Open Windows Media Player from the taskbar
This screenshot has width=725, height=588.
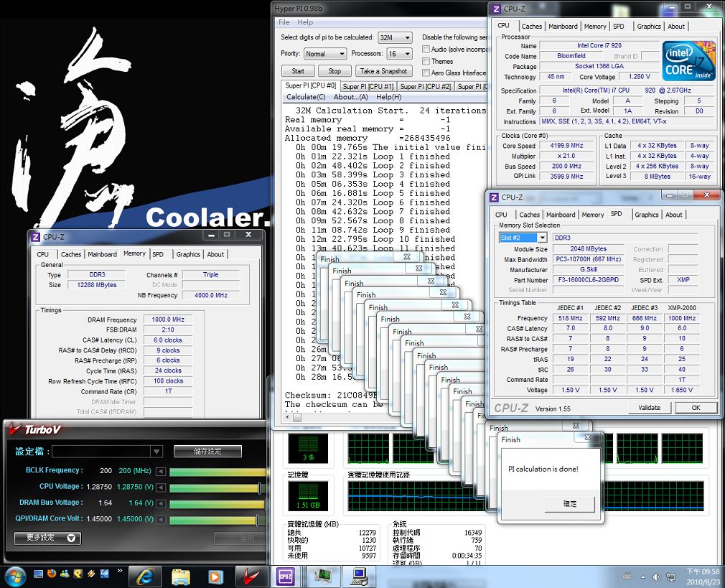(215, 577)
